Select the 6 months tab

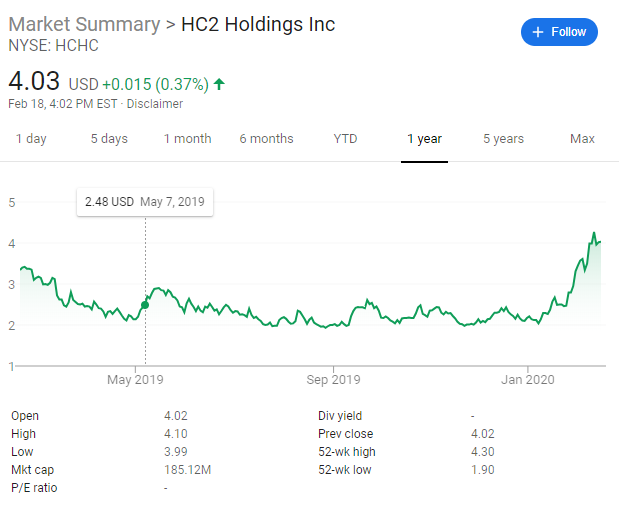coord(266,139)
